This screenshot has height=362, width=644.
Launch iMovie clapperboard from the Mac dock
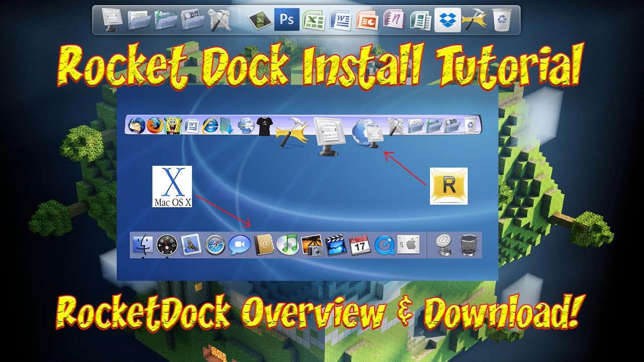point(336,245)
